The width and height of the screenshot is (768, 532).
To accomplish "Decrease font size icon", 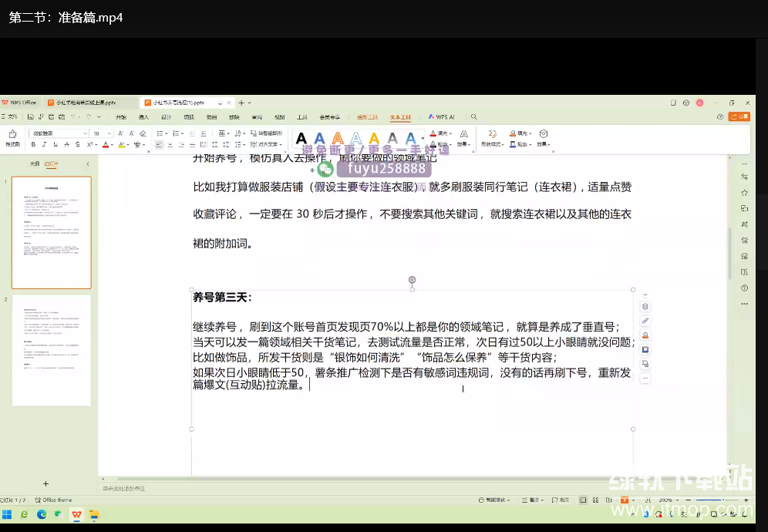I will pyautogui.click(x=132, y=133).
